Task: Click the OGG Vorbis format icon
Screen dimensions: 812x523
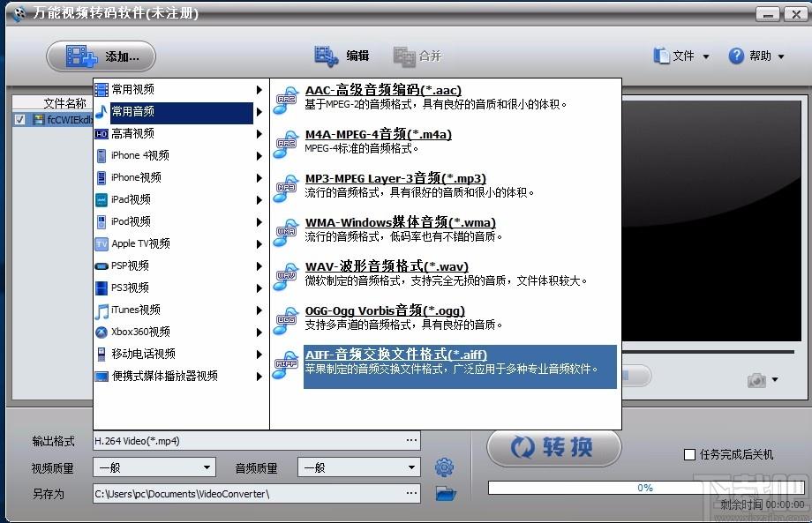Action: click(x=285, y=320)
